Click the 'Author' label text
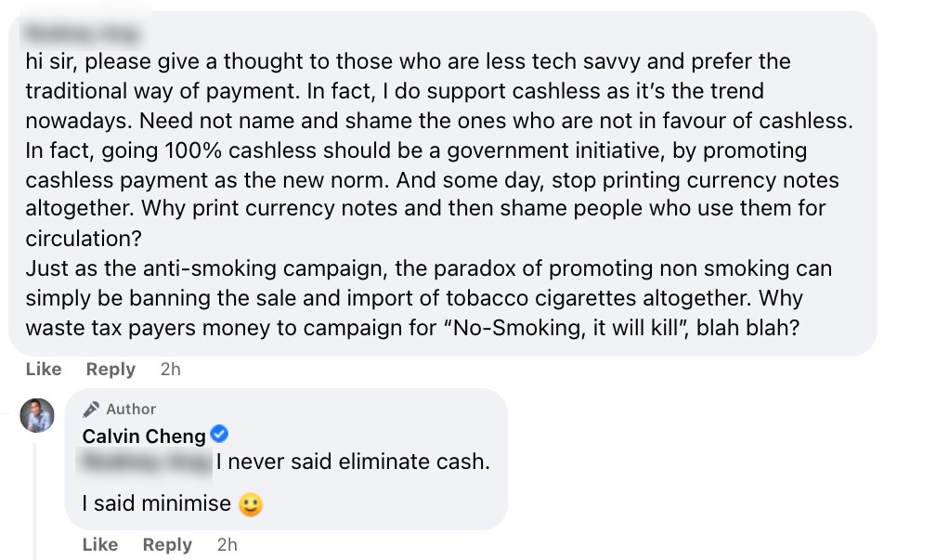 (x=131, y=409)
